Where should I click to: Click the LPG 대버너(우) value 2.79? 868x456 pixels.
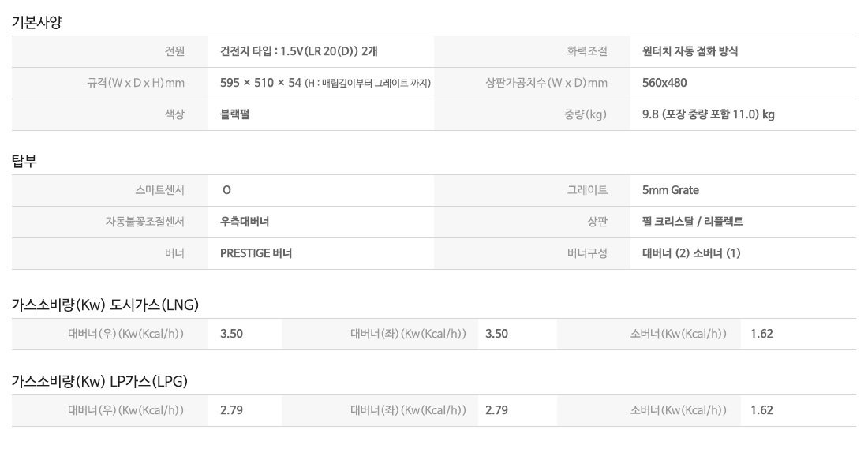coord(231,410)
